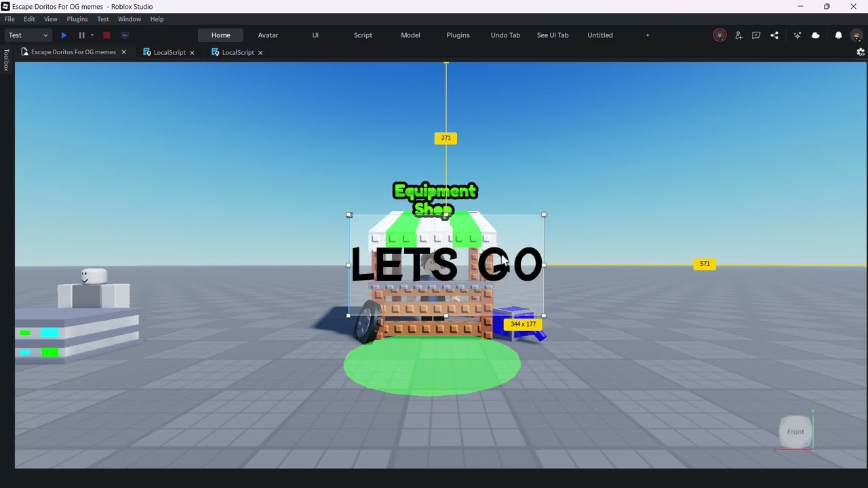868x488 pixels.
Task: Click the 271 distance label
Action: click(446, 138)
